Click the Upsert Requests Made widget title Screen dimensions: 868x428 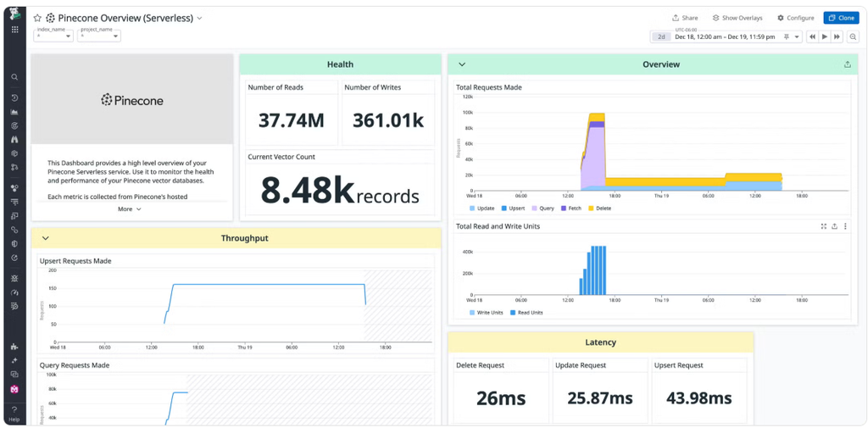(x=75, y=260)
